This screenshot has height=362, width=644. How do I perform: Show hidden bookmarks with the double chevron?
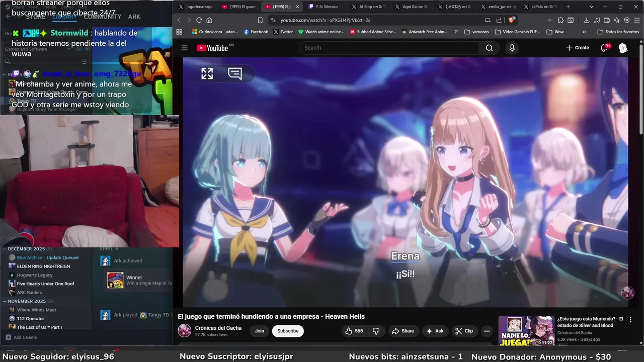[x=584, y=32]
